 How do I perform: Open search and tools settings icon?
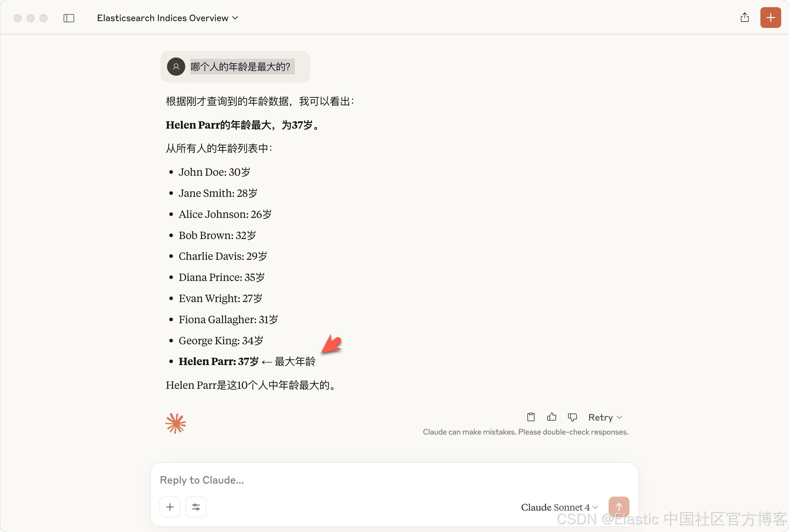tap(196, 507)
